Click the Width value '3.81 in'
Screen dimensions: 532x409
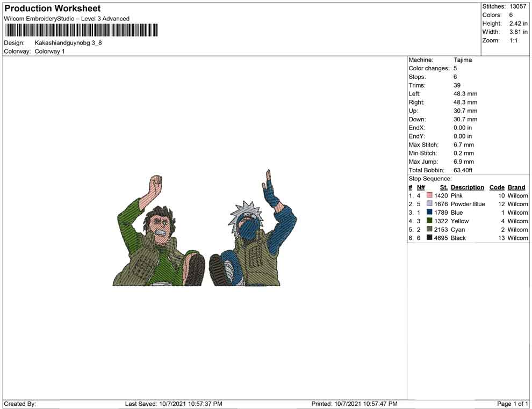point(518,32)
